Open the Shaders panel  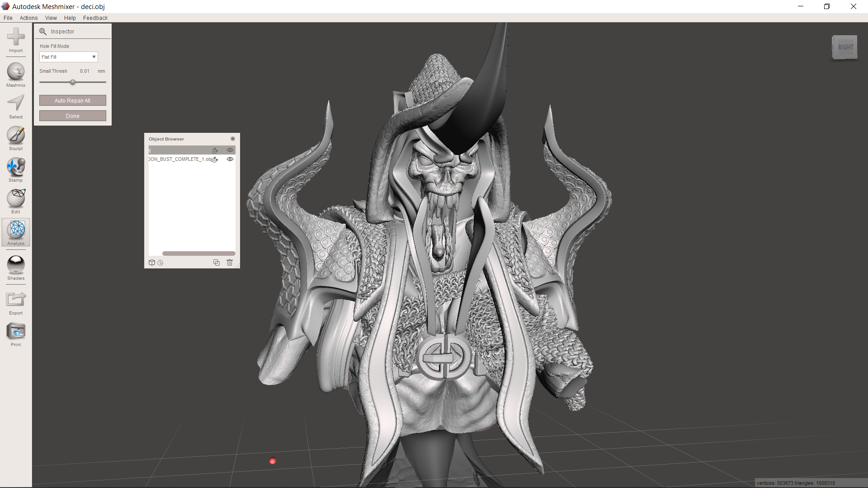point(15,267)
